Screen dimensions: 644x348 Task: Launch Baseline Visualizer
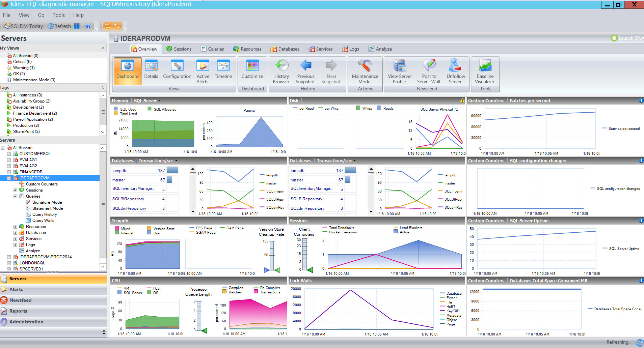point(485,71)
